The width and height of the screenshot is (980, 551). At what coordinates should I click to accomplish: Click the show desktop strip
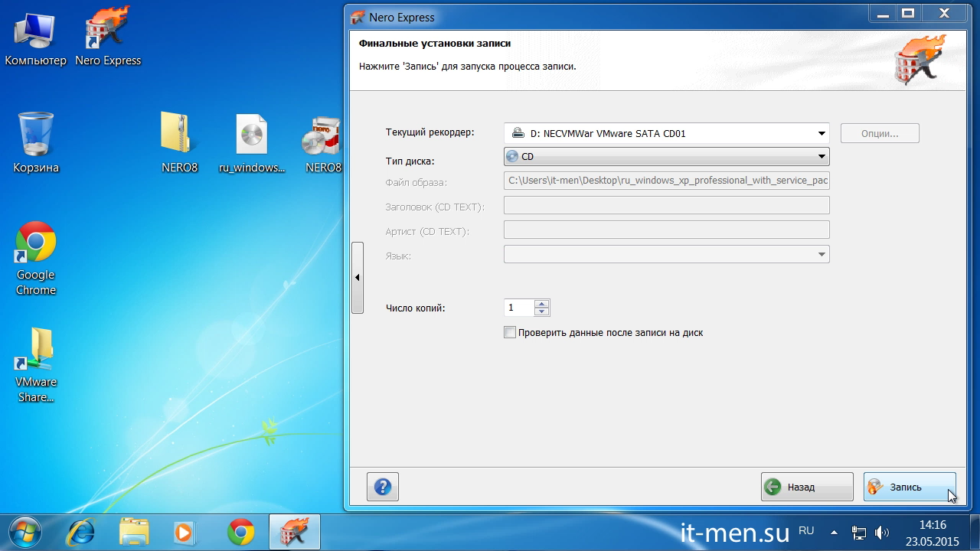point(975,533)
